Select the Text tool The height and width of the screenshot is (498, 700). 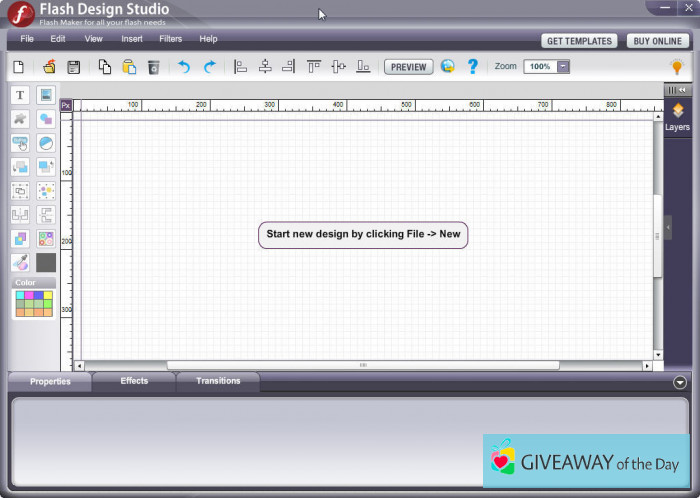click(20, 95)
